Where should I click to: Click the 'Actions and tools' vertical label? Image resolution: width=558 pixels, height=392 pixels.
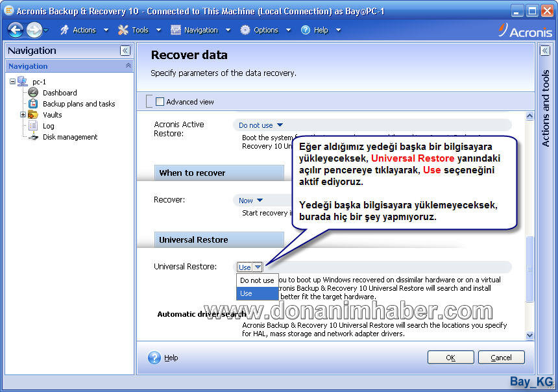[545, 108]
